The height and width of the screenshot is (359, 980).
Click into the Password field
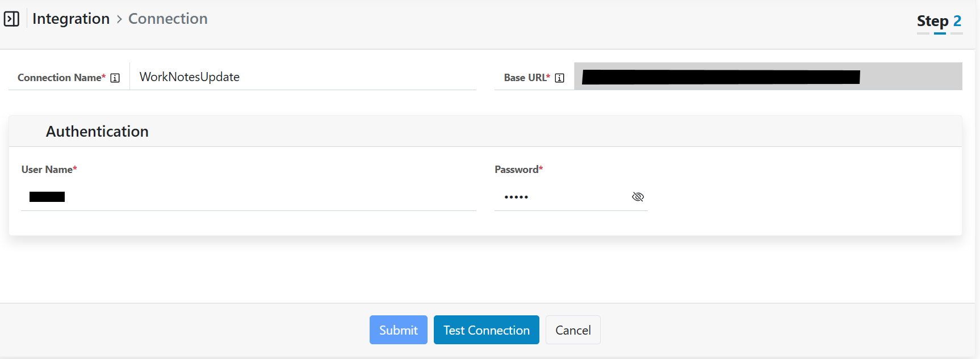562,197
